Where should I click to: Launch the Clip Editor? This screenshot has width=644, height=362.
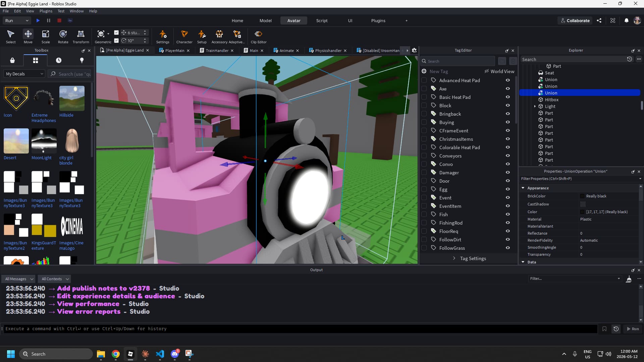[258, 37]
